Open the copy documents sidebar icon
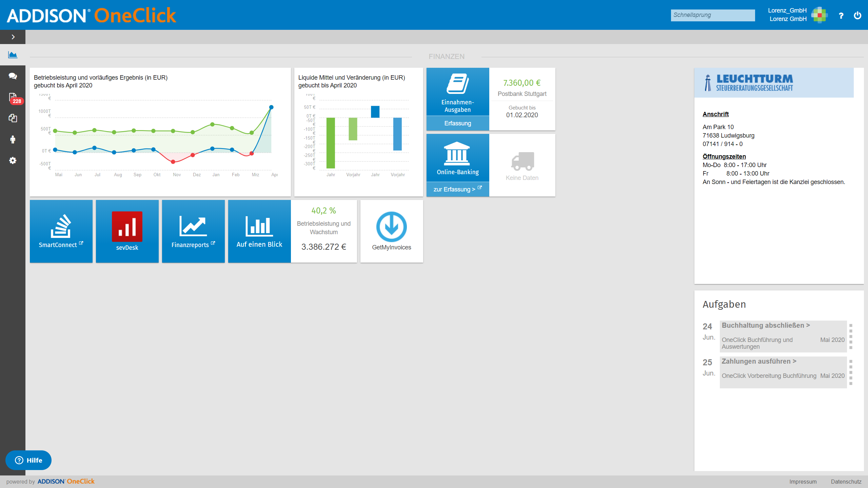 [x=13, y=118]
